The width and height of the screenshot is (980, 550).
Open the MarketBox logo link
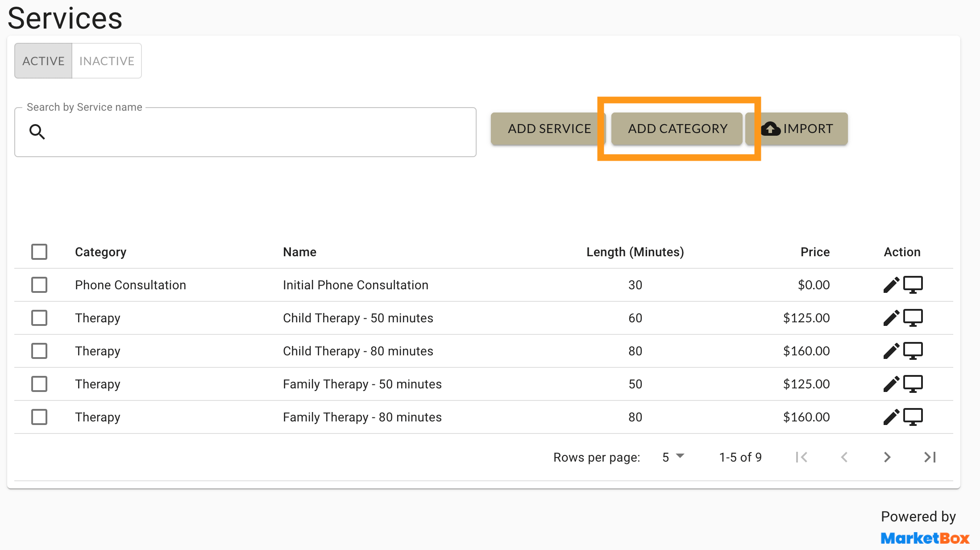pos(925,538)
